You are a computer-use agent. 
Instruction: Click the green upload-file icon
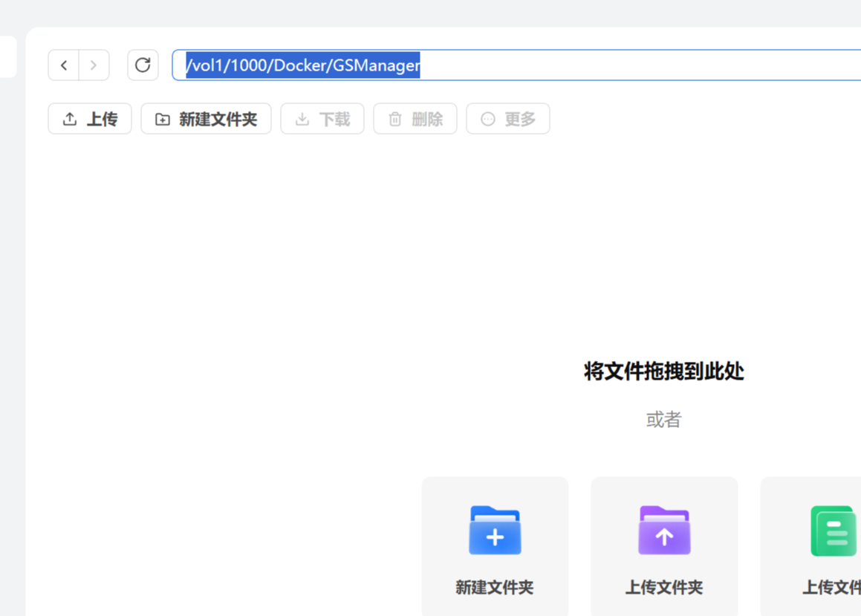833,530
